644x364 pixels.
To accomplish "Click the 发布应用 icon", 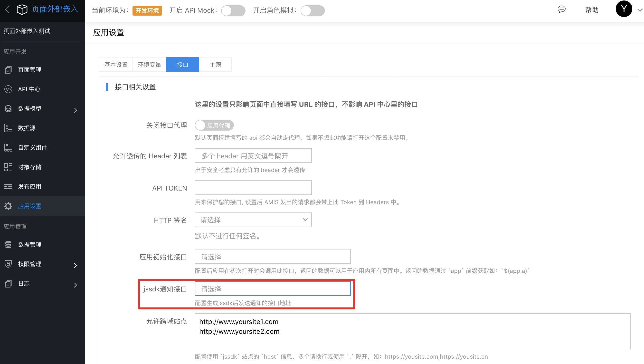I will pos(8,187).
